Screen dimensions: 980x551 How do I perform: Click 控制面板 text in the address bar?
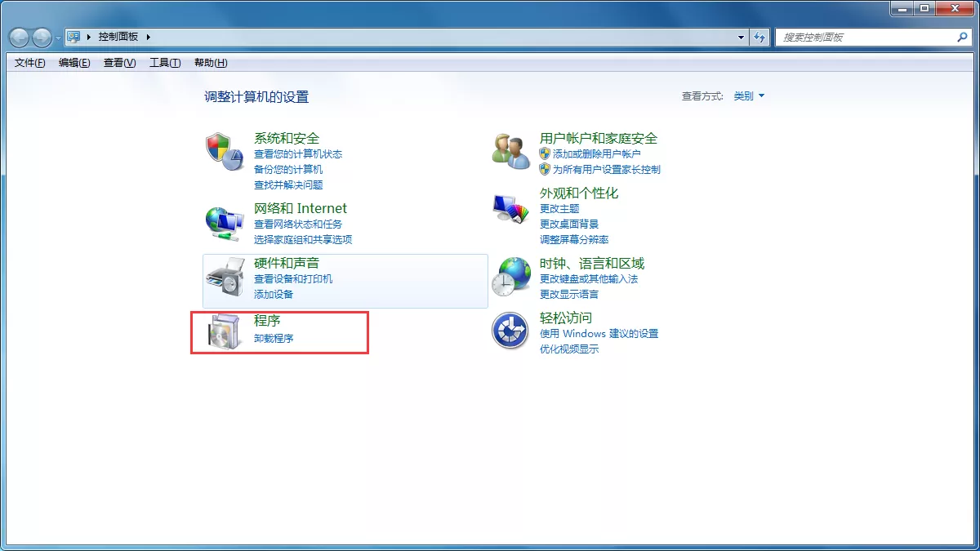coord(118,37)
